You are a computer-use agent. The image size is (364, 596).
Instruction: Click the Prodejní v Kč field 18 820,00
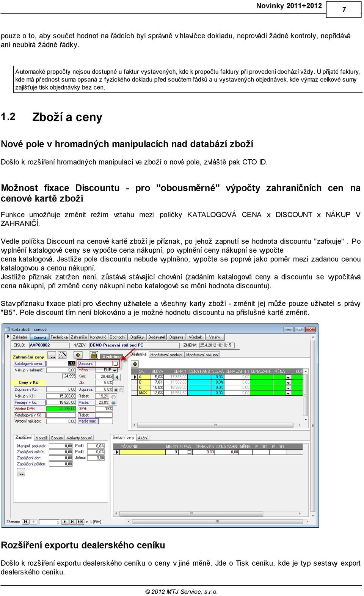(x=61, y=403)
